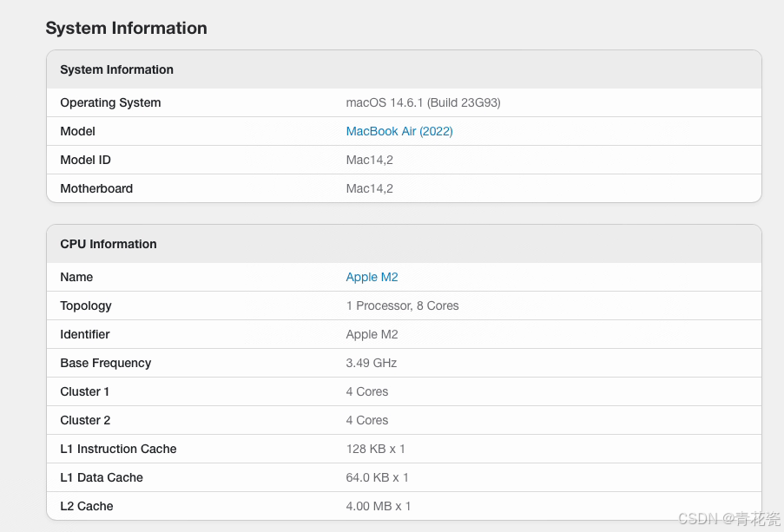Select the 'Topology' row label
Viewport: 784px width, 532px height.
pos(85,306)
